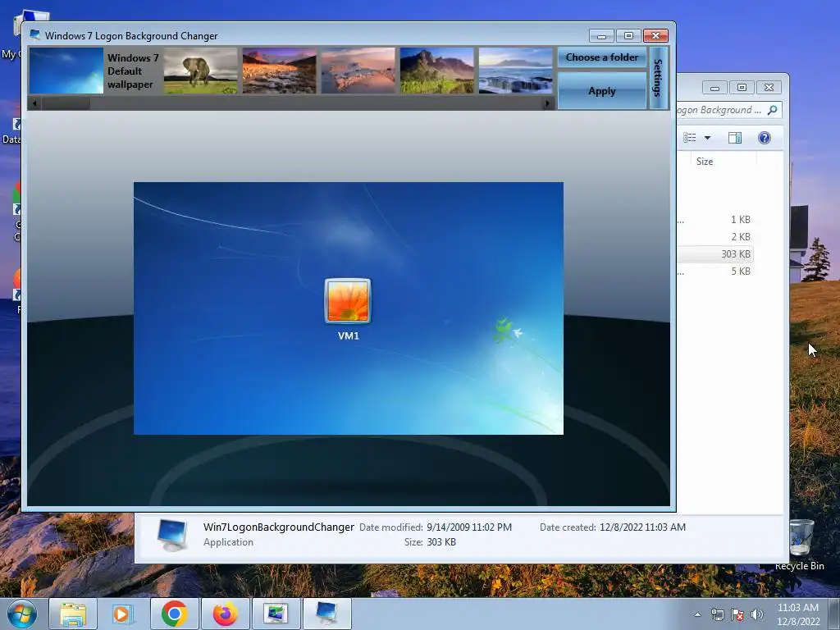Click the thumbnail strip left scroll arrow
The height and width of the screenshot is (630, 840).
(34, 103)
